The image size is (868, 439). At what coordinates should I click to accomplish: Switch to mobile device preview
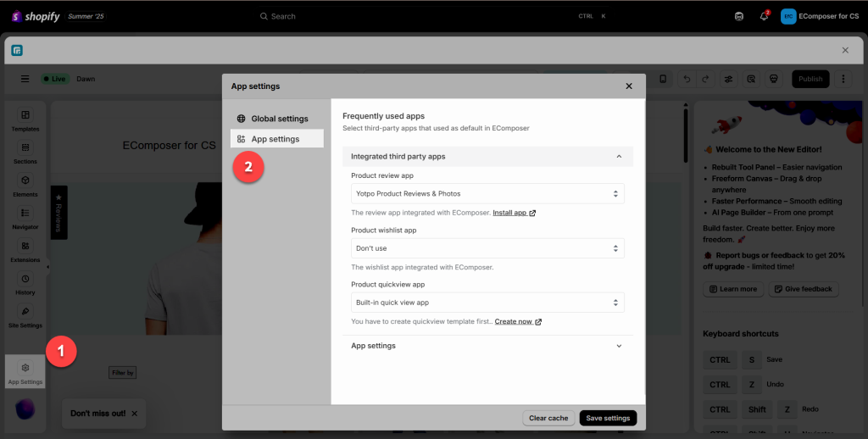663,79
